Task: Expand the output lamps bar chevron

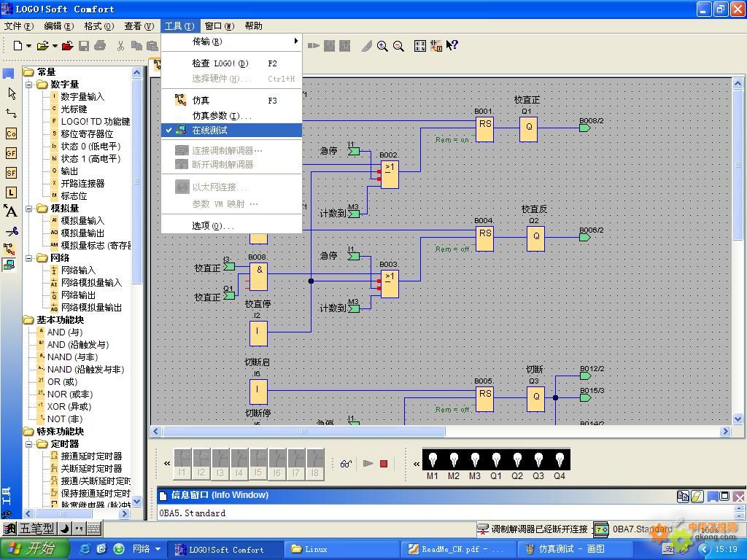Action: (x=417, y=463)
